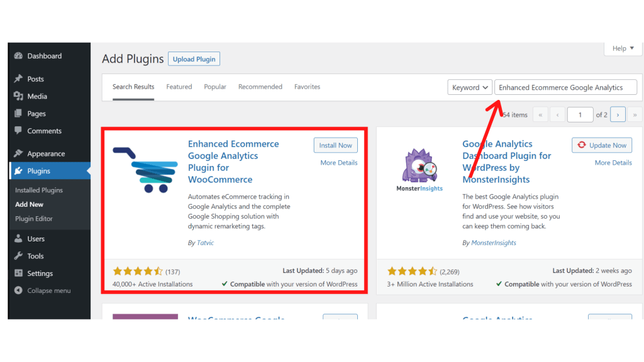Click the Comments speech bubble icon
The height and width of the screenshot is (362, 644).
coord(18,131)
